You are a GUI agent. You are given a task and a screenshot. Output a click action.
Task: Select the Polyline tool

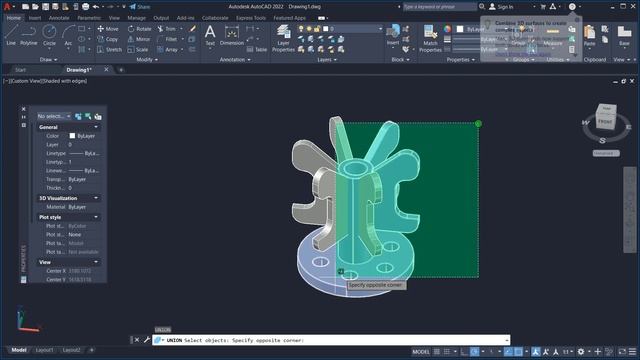29,35
